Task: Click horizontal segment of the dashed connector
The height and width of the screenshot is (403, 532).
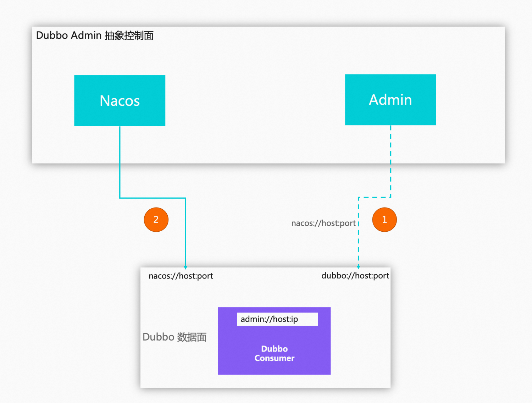Action: click(375, 197)
